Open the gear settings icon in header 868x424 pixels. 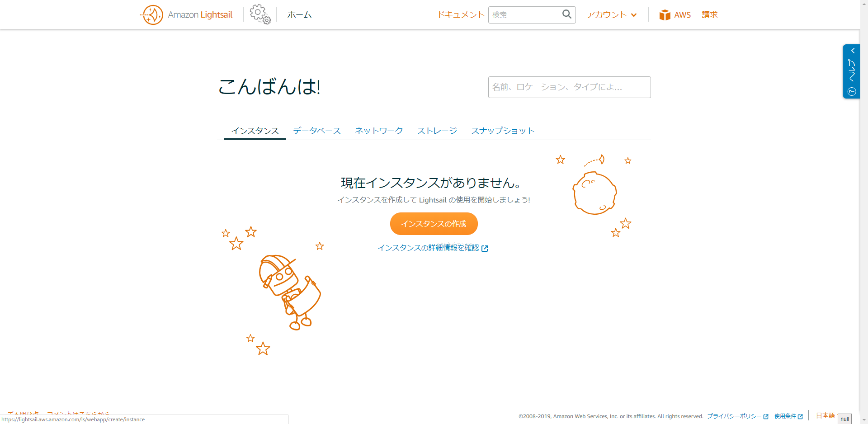[260, 14]
